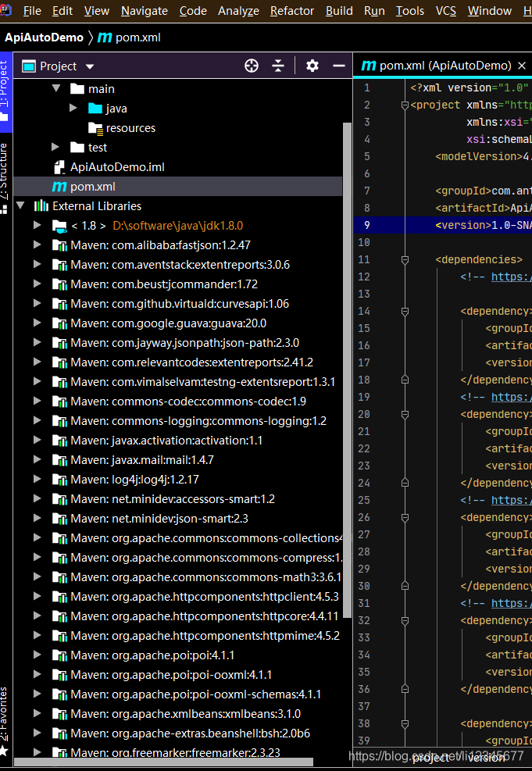The image size is (532, 771).
Task: Click the line 9 version tag text
Action: point(484,225)
